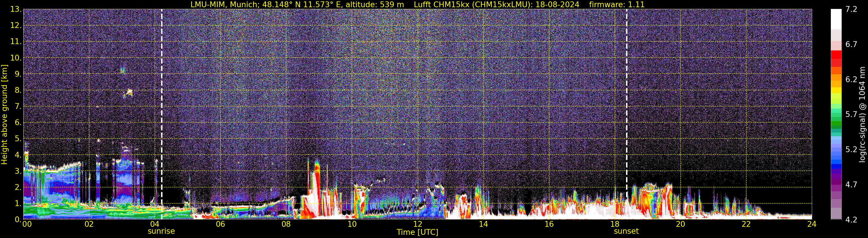Click the height axis tick label '7.'
Screen dimensions: 868x238
pos(18,107)
